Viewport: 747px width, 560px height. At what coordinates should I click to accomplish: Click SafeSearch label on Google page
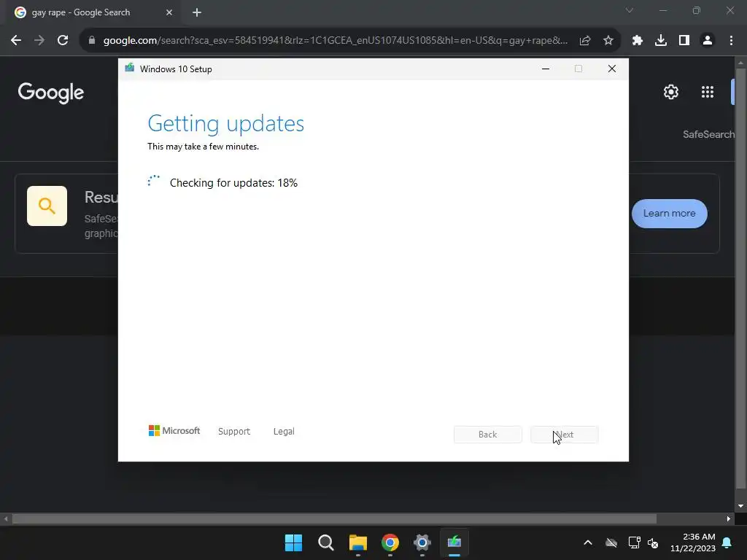point(708,134)
